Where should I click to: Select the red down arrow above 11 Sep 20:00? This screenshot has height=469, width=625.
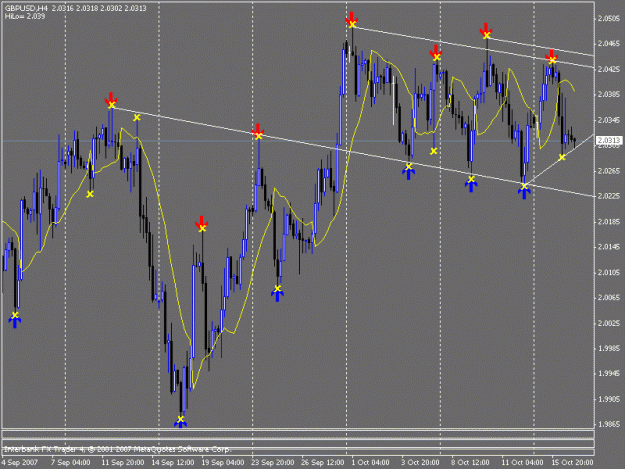[111, 99]
